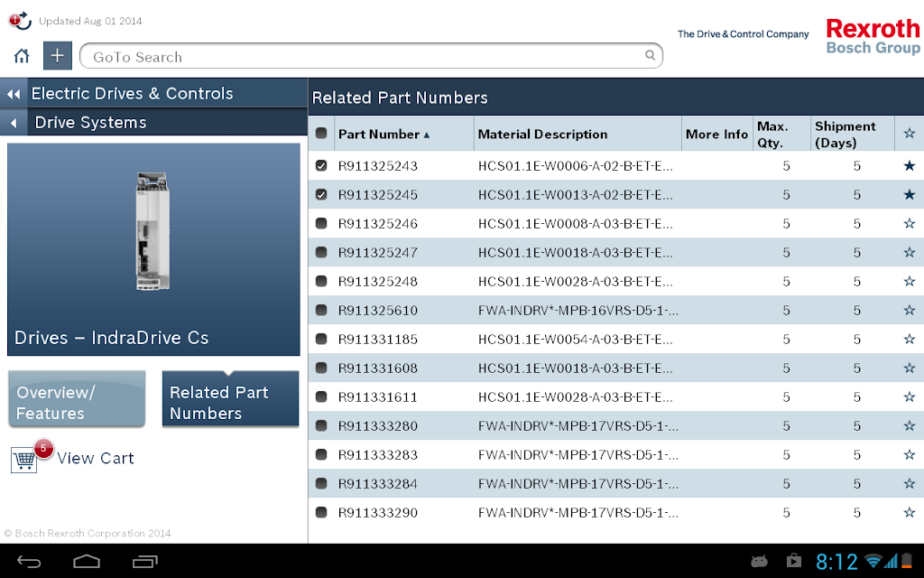Select part number R911331185 text
This screenshot has width=924, height=578.
point(378,340)
